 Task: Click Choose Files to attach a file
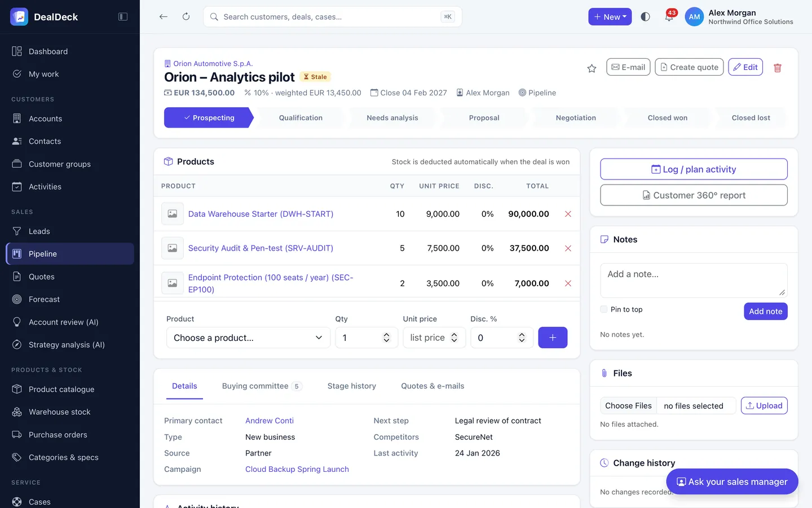[x=628, y=406]
